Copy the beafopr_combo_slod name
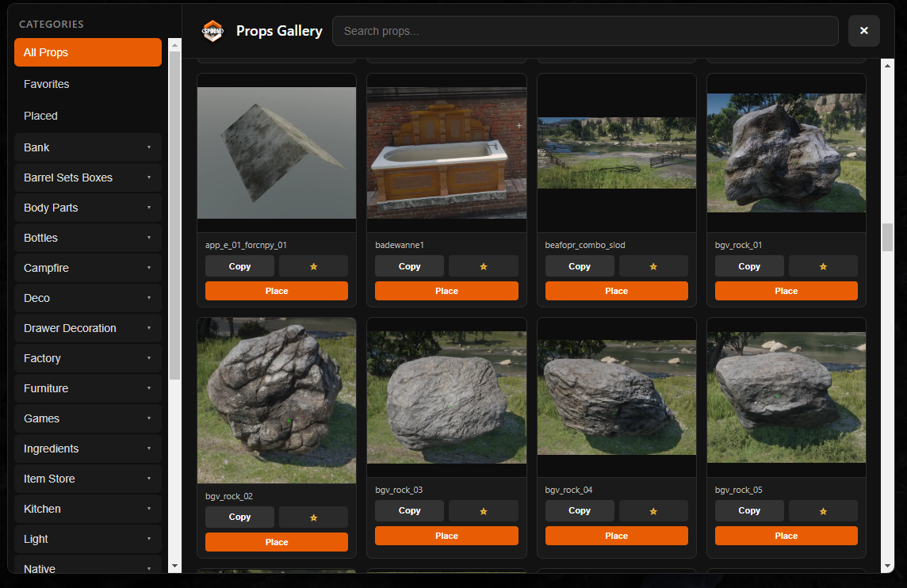 click(x=580, y=266)
